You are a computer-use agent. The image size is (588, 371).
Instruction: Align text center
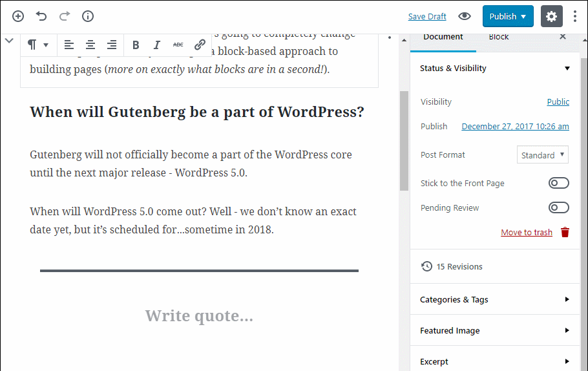[90, 45]
